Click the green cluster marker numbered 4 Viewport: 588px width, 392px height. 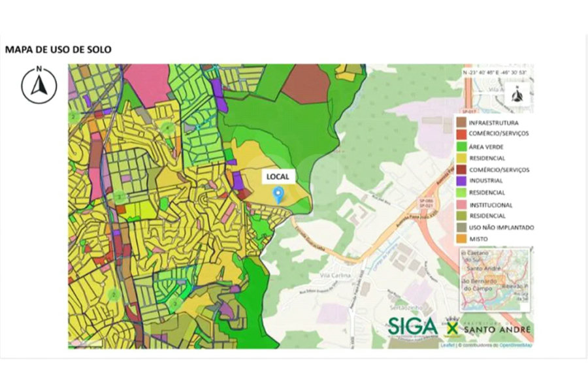169,129
